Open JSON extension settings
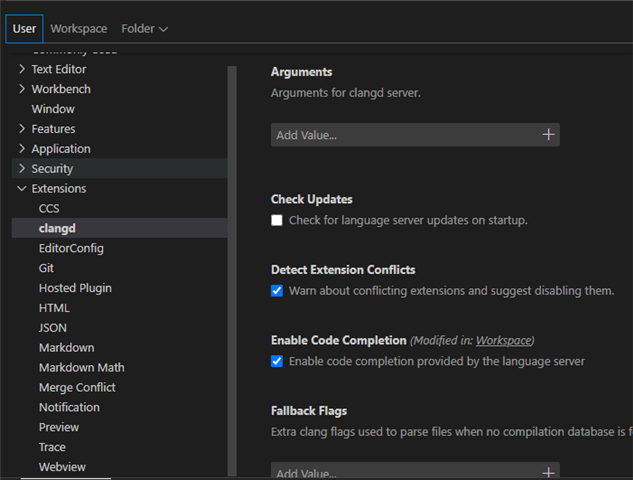This screenshot has height=480, width=633. 52,328
